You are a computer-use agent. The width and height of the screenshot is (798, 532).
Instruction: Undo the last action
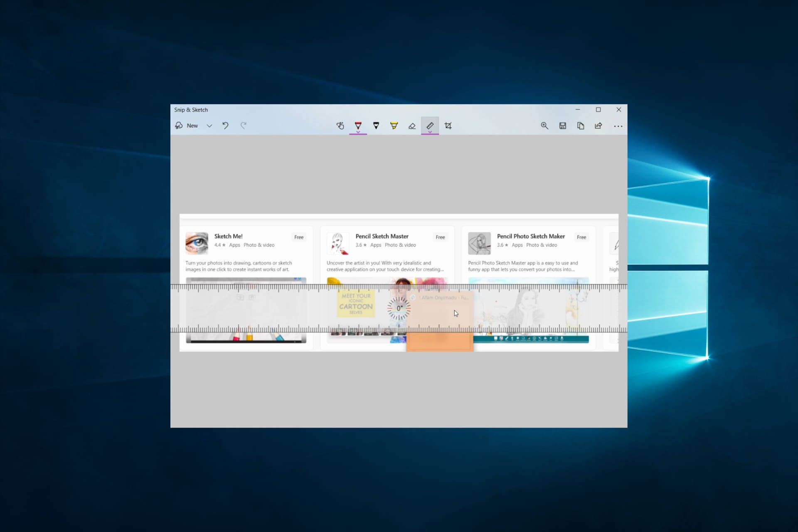225,126
